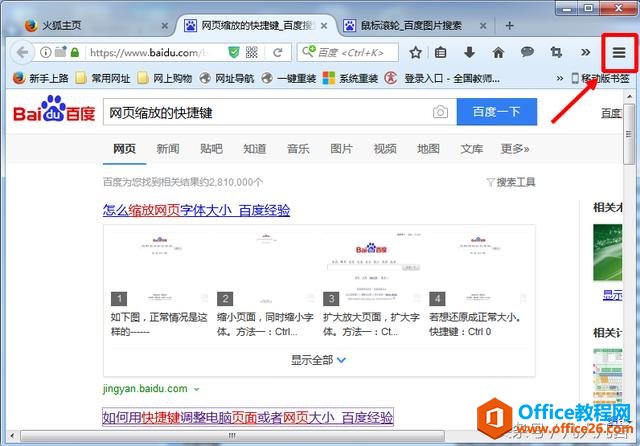Expand 显示全部 steps
This screenshot has height=446, width=640.
pos(318,360)
